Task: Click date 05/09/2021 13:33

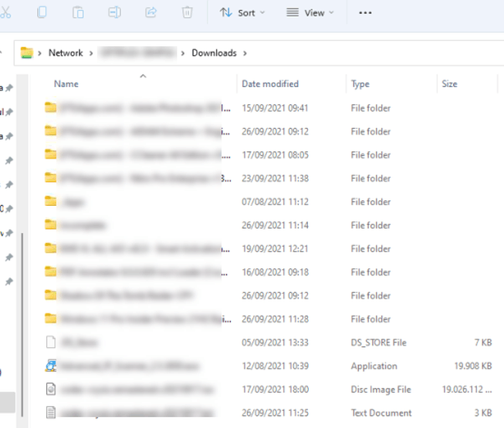Action: pyautogui.click(x=275, y=342)
